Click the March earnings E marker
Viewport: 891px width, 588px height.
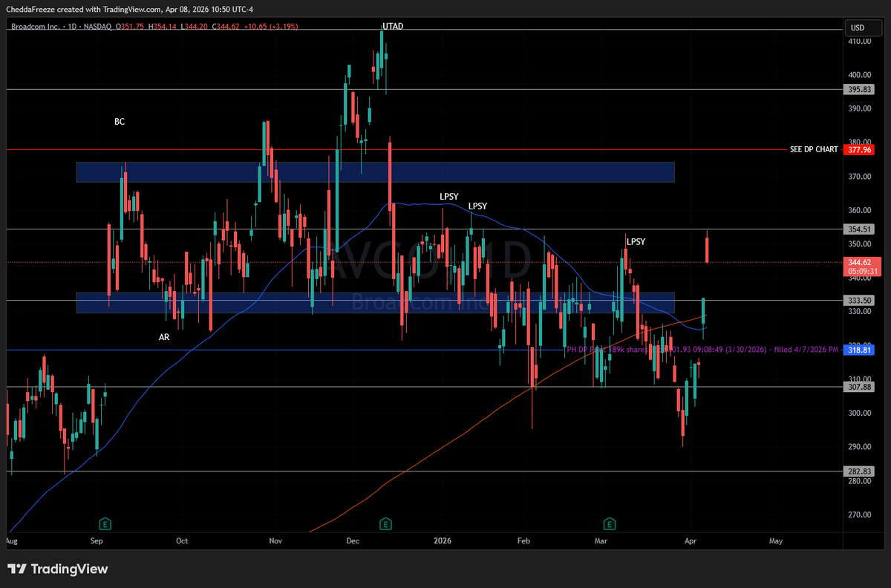click(x=609, y=523)
